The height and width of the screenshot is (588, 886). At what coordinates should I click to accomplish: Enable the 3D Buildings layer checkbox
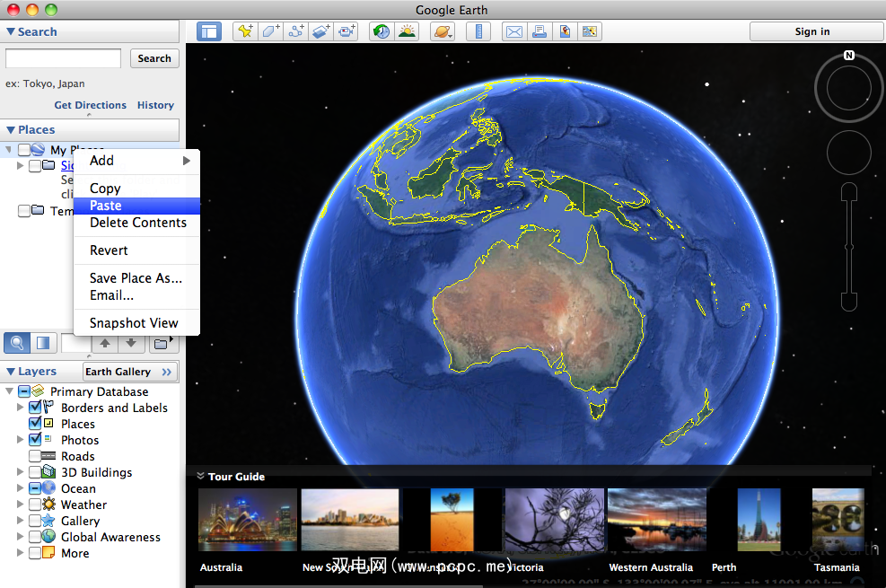pyautogui.click(x=35, y=472)
